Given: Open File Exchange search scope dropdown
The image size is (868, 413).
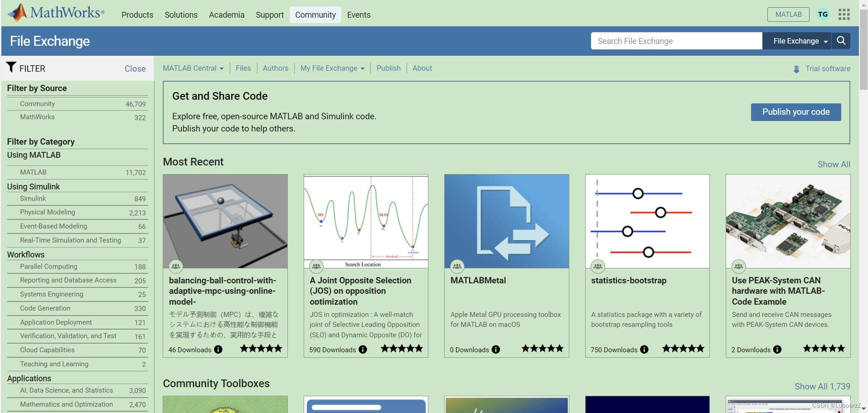Looking at the screenshot, I should [797, 41].
